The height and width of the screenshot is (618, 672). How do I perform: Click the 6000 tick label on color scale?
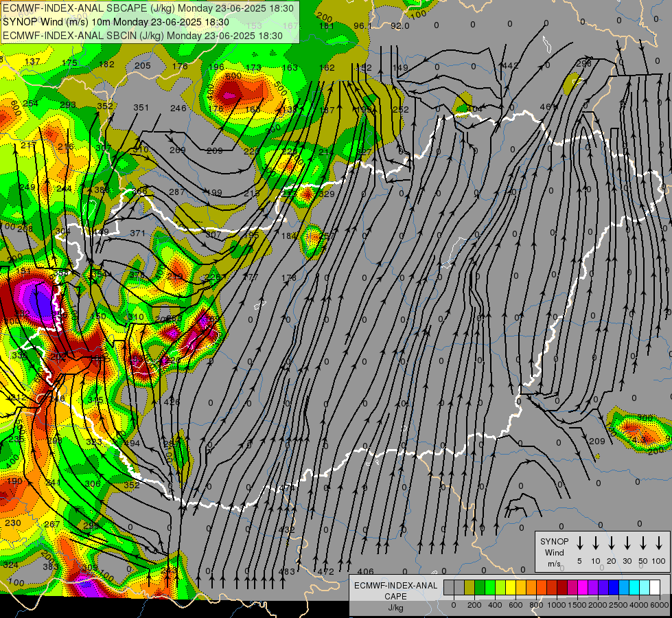click(660, 605)
